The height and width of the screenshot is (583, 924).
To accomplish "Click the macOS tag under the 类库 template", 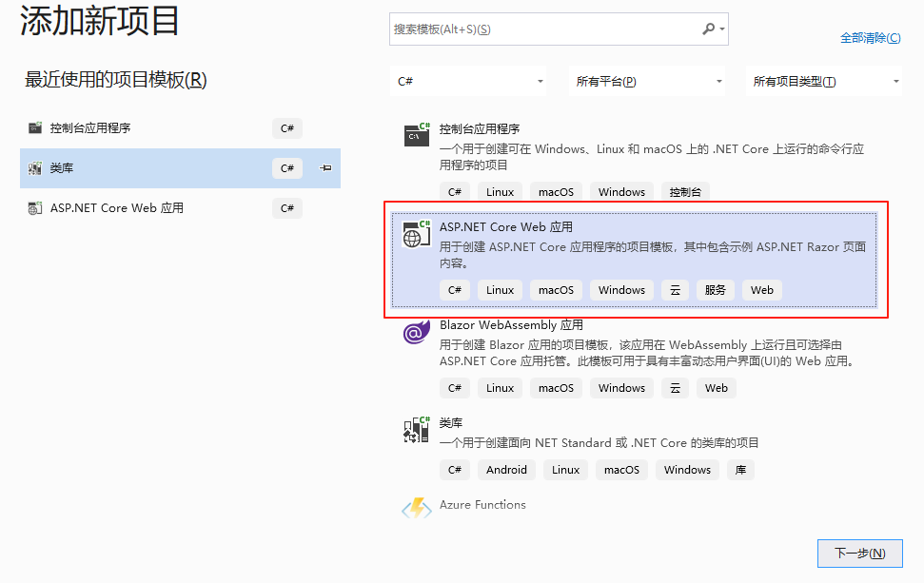I will (x=621, y=470).
